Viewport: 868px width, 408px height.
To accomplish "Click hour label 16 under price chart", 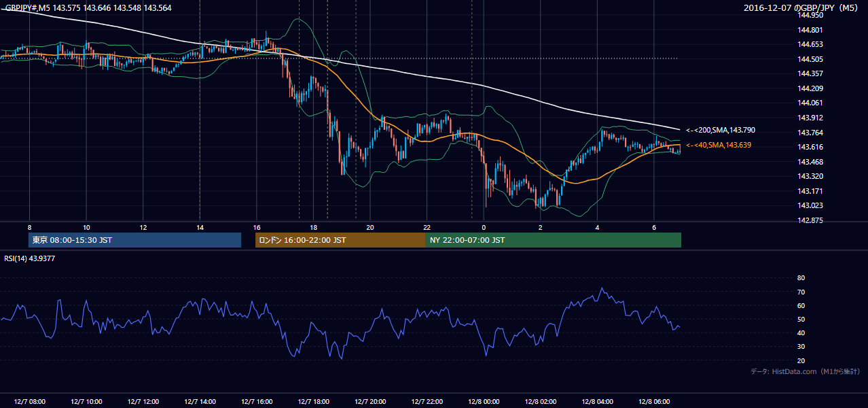I will (256, 227).
